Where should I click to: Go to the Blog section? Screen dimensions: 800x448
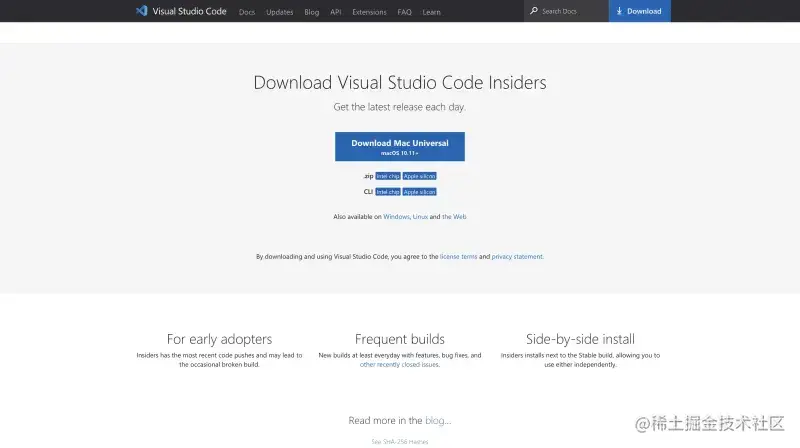click(x=312, y=12)
